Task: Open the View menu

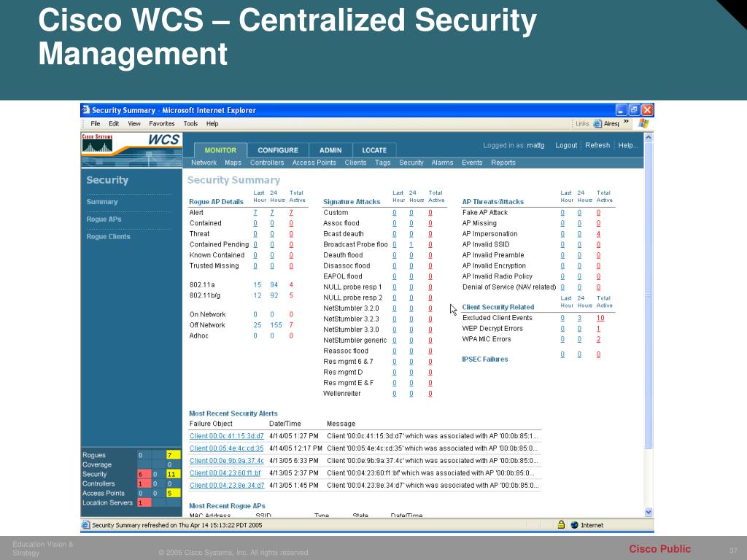Action: coord(134,123)
